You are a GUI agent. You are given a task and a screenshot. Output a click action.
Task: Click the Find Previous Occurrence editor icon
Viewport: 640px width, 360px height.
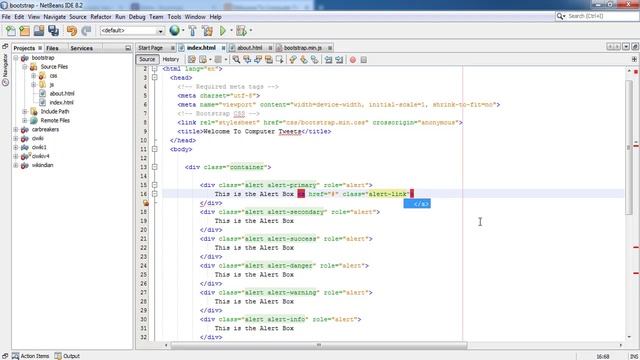pyautogui.click(x=247, y=60)
